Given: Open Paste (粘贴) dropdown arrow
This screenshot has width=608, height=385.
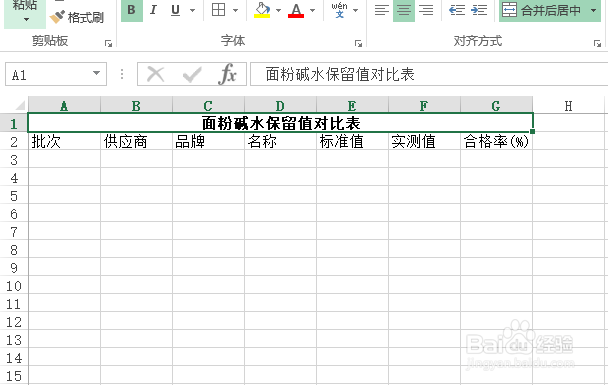Looking at the screenshot, I should 26,19.
